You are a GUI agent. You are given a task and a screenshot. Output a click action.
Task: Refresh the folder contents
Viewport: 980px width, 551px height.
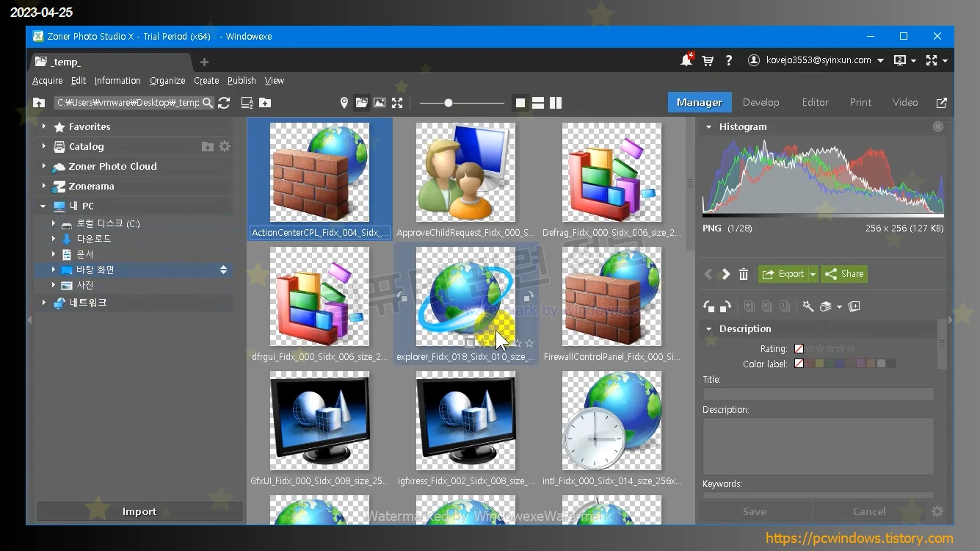[x=225, y=103]
